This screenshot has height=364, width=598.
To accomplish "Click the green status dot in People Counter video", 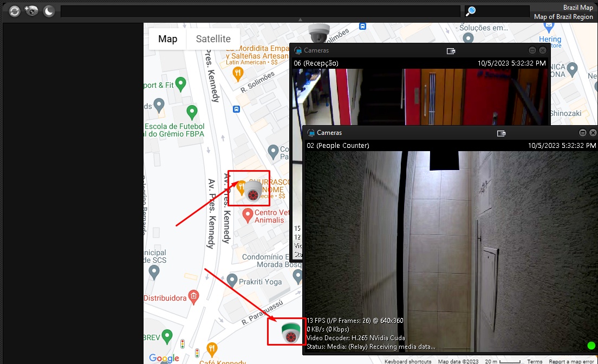I will pyautogui.click(x=591, y=345).
